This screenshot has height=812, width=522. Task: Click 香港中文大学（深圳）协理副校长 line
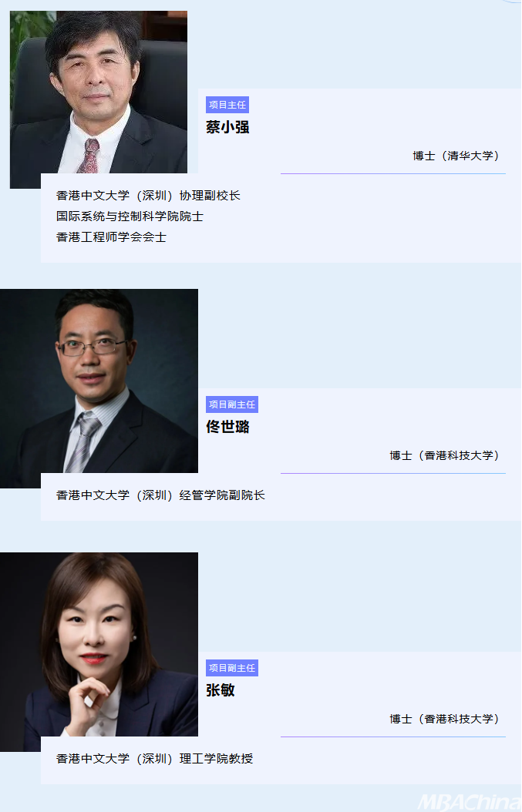tap(148, 196)
